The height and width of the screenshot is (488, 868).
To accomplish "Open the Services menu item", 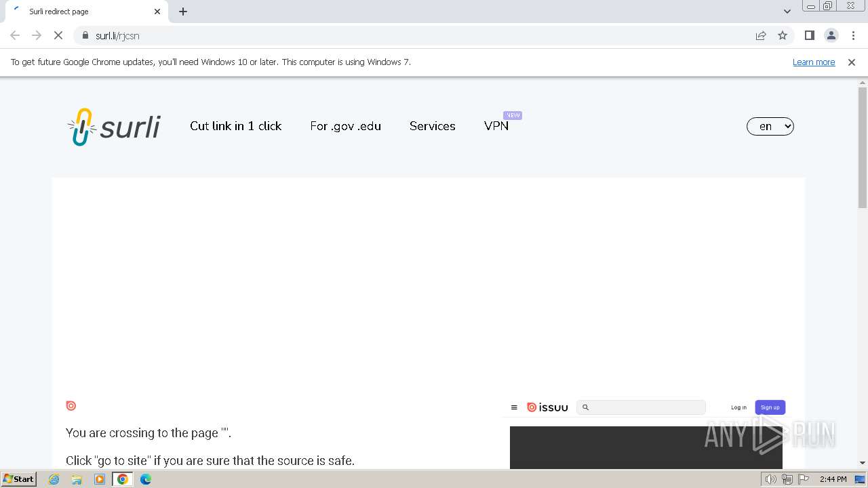I will point(432,126).
